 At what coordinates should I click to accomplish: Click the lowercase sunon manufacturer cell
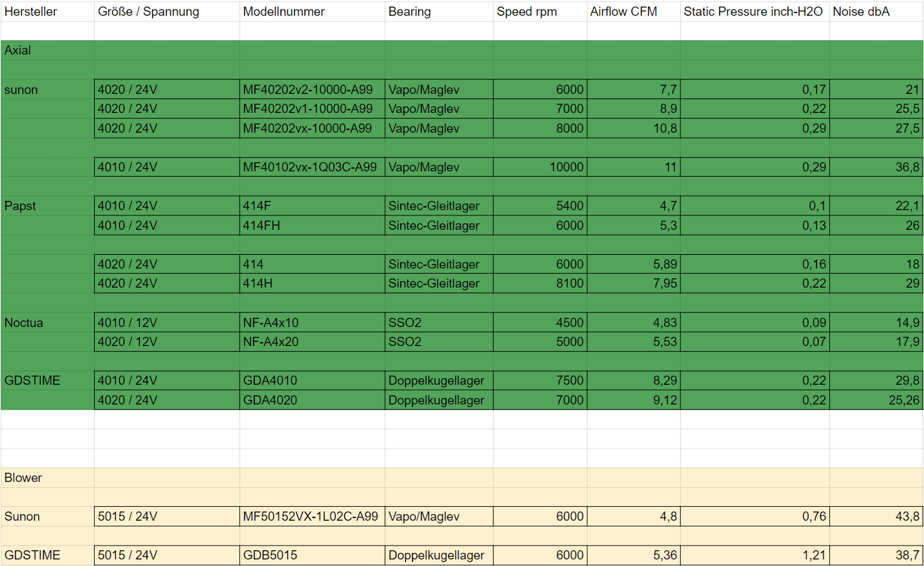(x=47, y=89)
